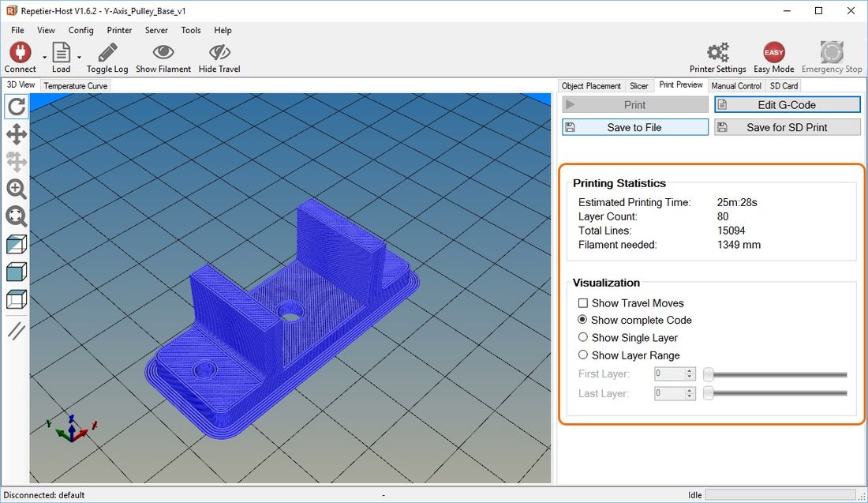Toggle parallel projection slashes icon

click(17, 331)
